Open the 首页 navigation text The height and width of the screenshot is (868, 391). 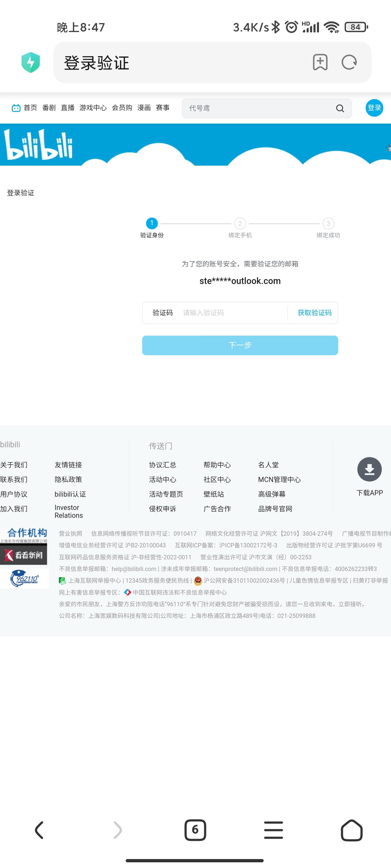30,108
